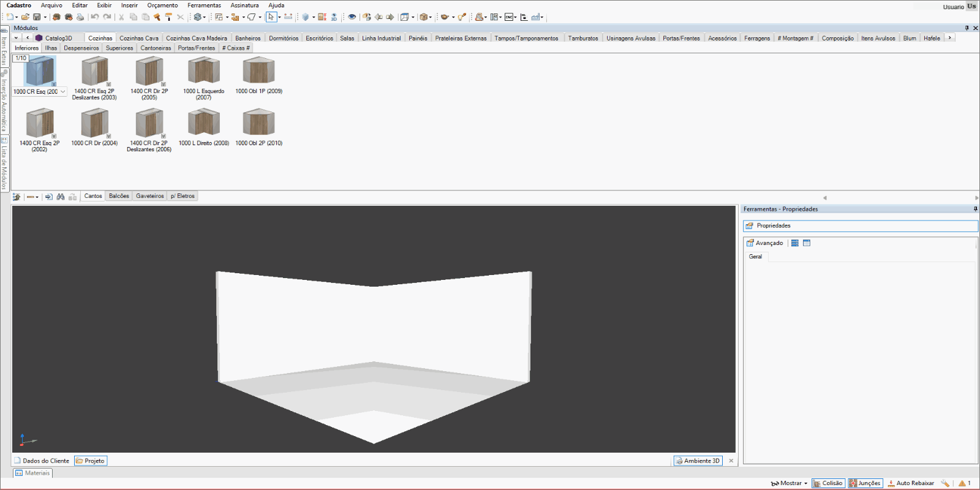Undo the last action in the toolbar

95,17
